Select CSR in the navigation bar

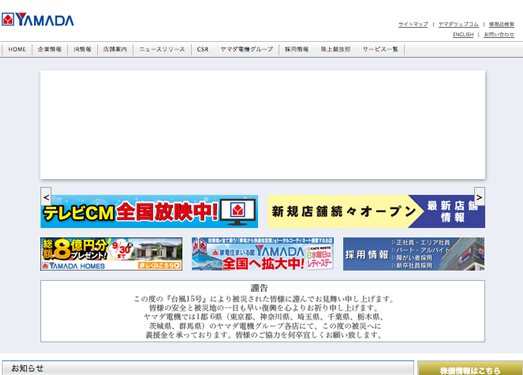pyautogui.click(x=202, y=49)
